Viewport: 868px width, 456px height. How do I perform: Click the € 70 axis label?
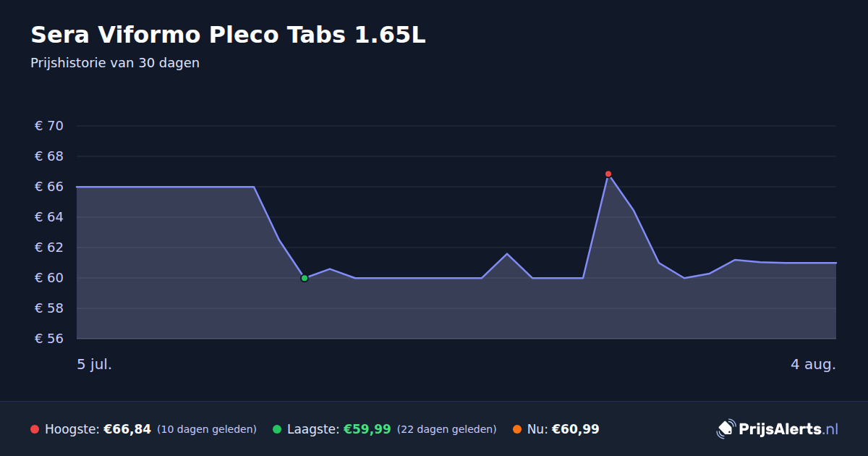tap(49, 126)
